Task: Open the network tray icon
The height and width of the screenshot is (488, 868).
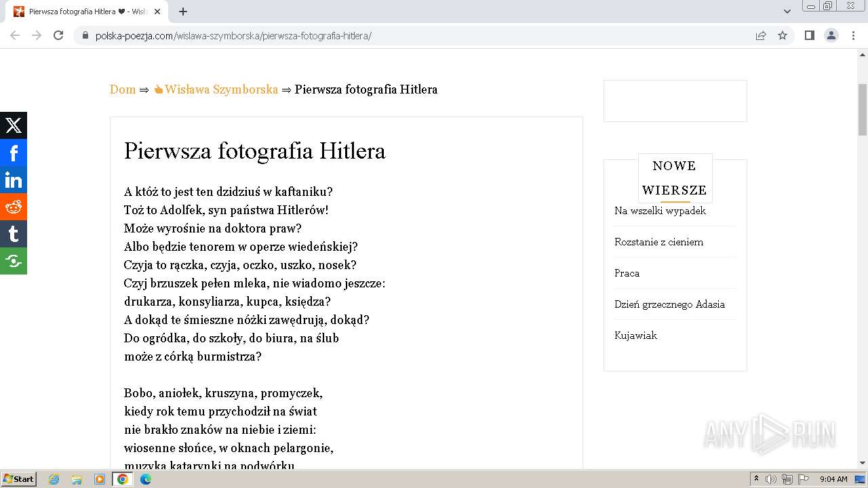Action: (787, 479)
